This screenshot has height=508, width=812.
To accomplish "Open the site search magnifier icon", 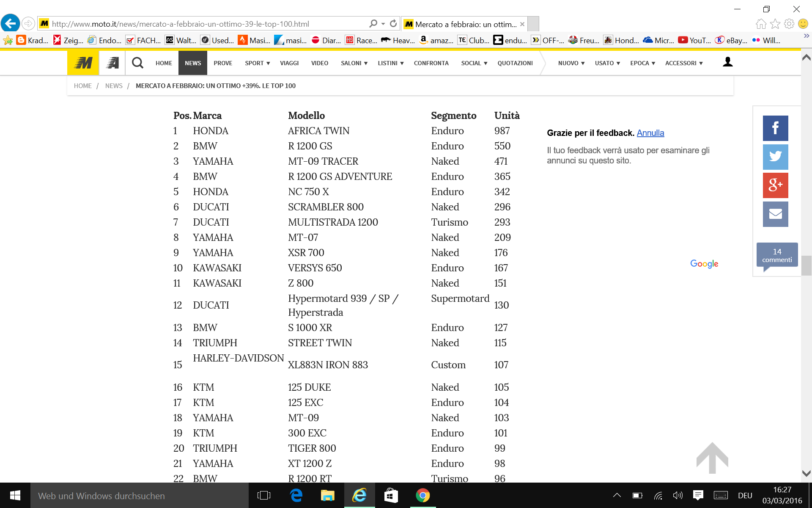I will click(137, 63).
